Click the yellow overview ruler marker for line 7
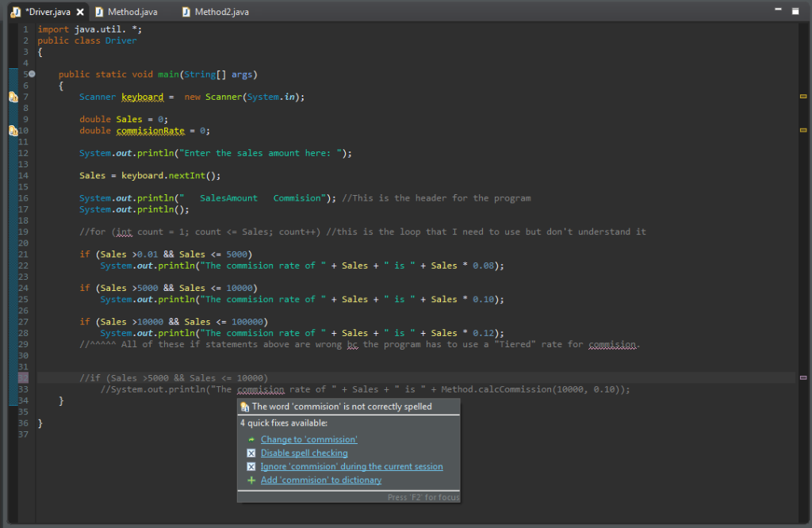 [802, 97]
